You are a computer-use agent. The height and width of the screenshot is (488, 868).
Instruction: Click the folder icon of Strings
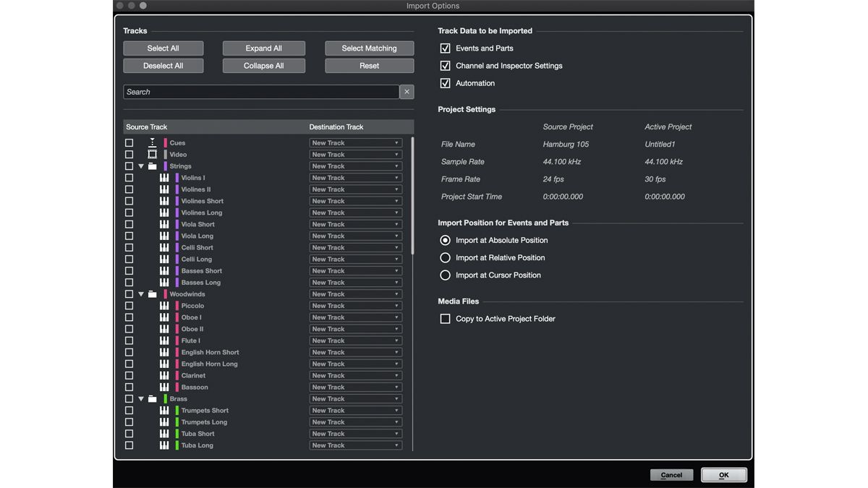click(x=152, y=166)
